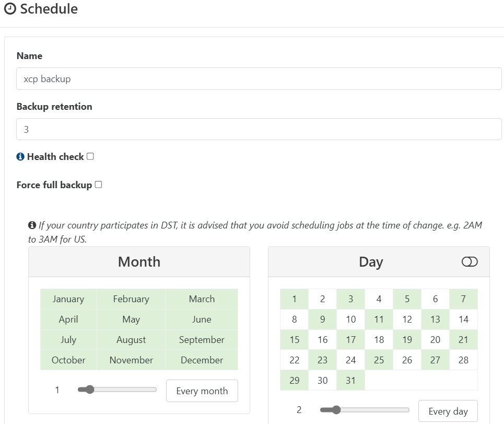504x424 pixels.
Task: Toggle day 15 in calendar grid
Action: (295, 340)
